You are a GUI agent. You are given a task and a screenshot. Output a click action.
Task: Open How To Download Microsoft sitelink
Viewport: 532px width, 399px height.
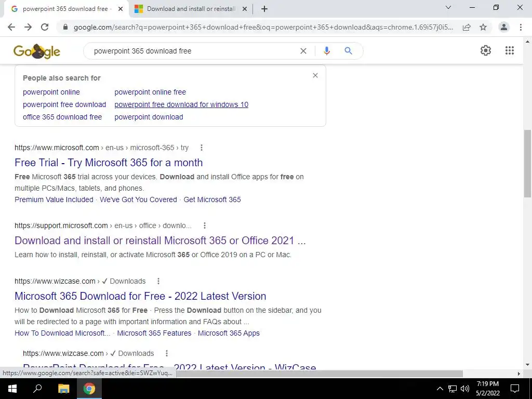tap(62, 333)
